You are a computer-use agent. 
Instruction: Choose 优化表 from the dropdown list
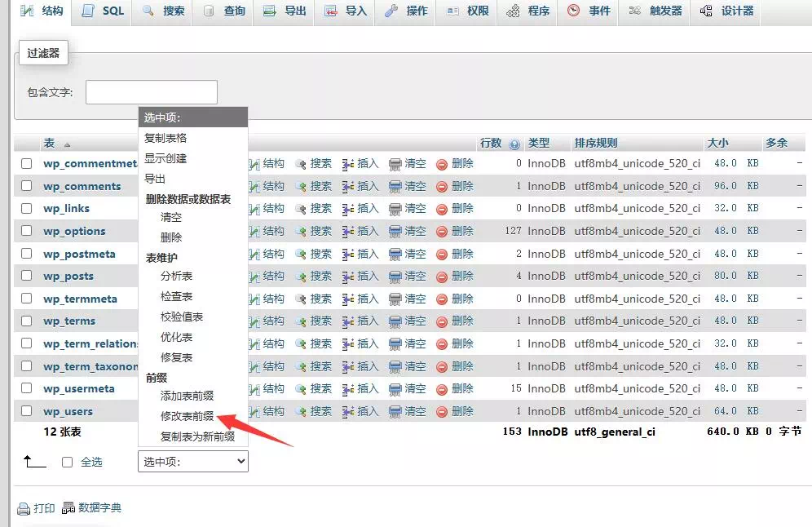[x=193, y=337]
